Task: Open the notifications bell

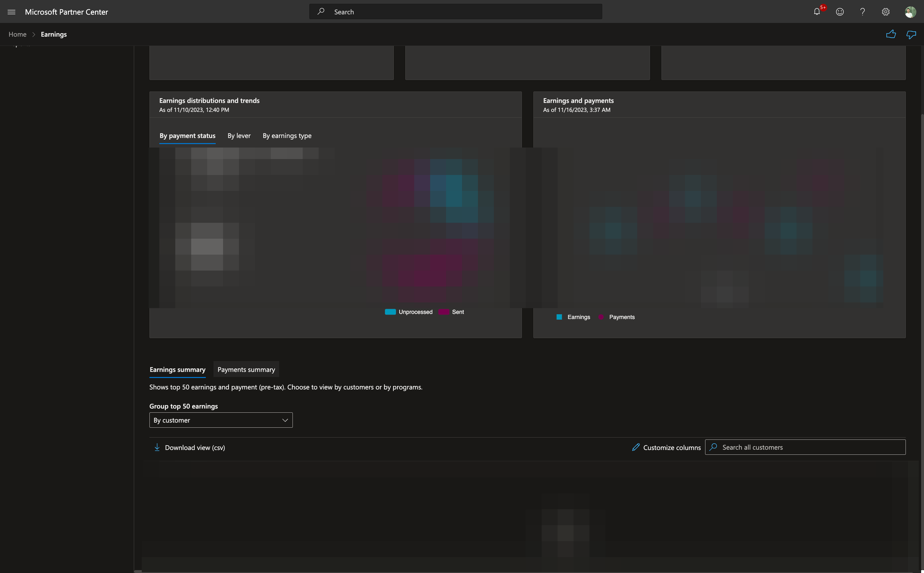Action: click(817, 12)
